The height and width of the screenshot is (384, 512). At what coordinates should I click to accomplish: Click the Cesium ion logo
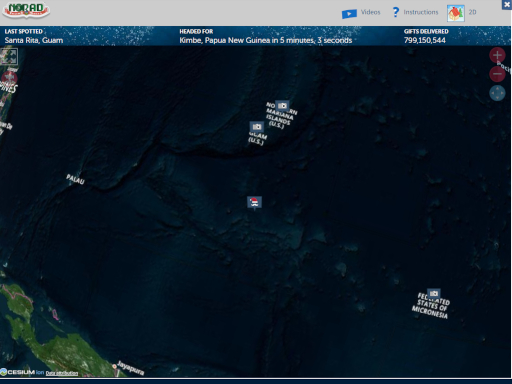[22, 372]
